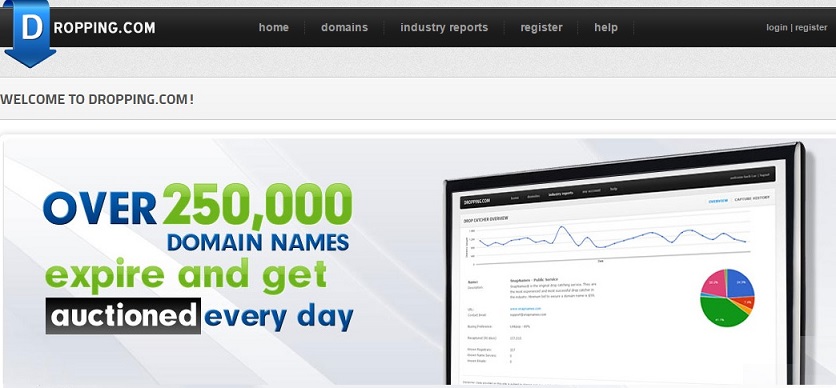Select the Overview tab in the monitor preview
The height and width of the screenshot is (388, 836).
[718, 201]
